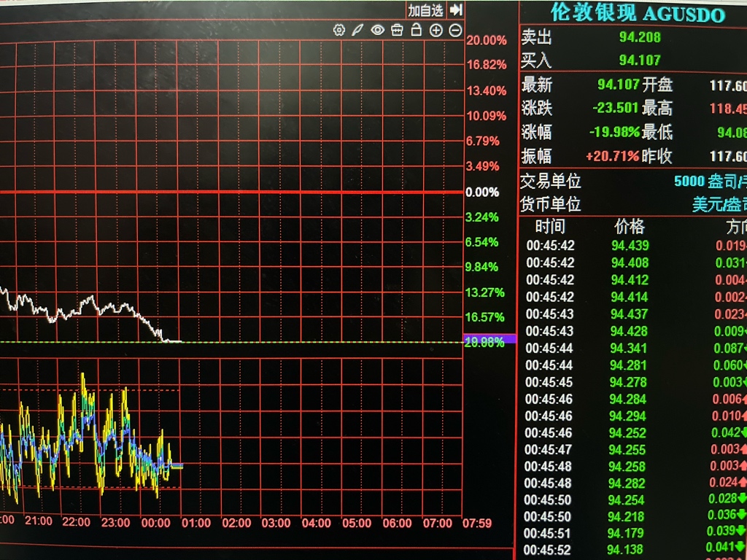747x560 pixels.
Task: Select the trade row priced 94.252
Action: pos(636,432)
